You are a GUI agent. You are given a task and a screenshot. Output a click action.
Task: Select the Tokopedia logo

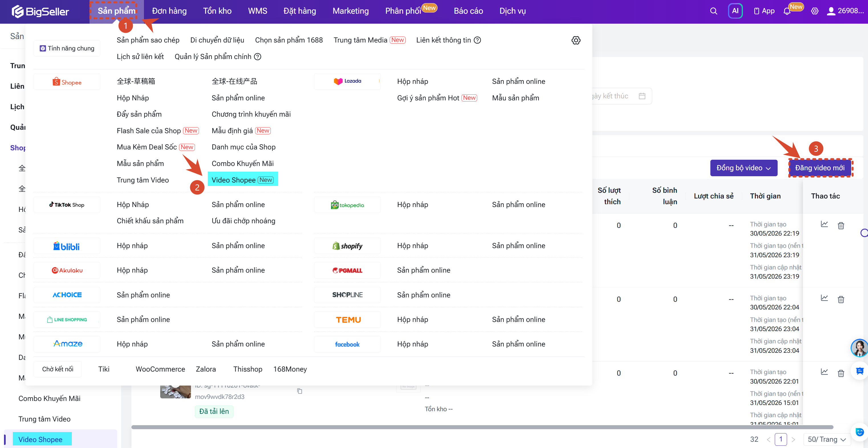click(347, 205)
